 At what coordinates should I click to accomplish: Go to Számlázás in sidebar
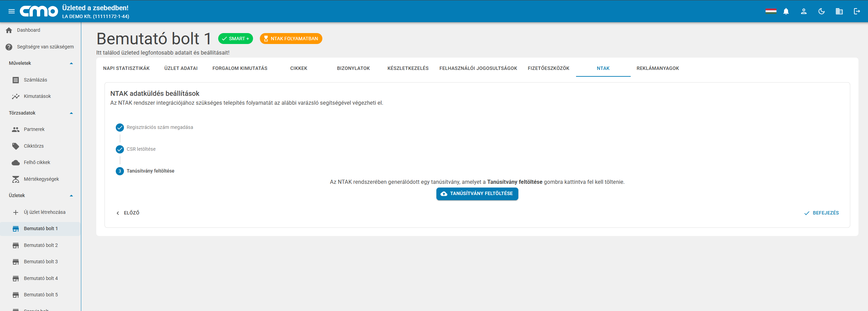[40, 80]
